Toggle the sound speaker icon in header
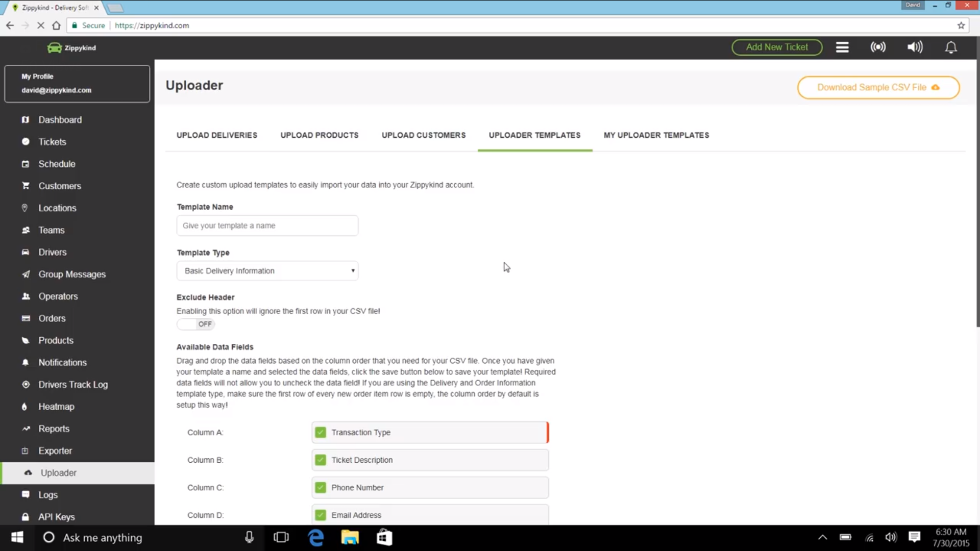 click(x=915, y=47)
